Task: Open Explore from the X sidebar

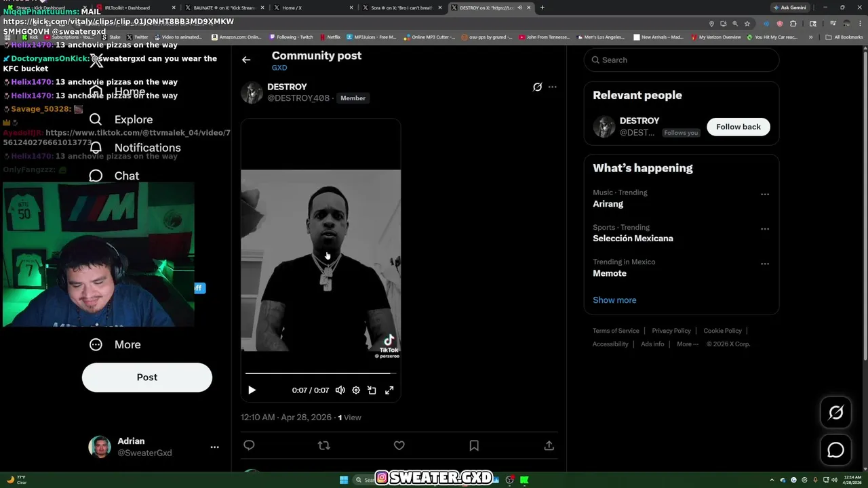Action: pos(121,119)
